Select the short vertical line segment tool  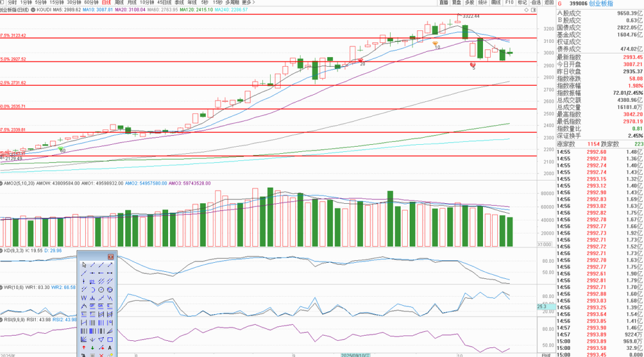[84, 281]
